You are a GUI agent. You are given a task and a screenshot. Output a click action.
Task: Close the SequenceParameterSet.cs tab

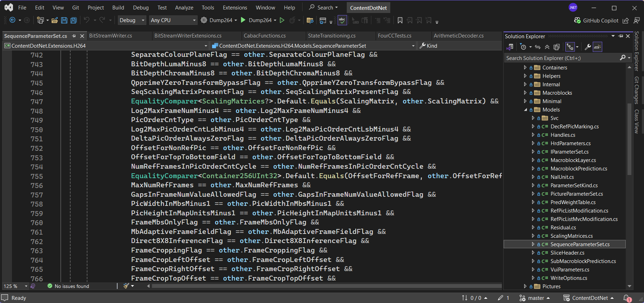tap(82, 36)
